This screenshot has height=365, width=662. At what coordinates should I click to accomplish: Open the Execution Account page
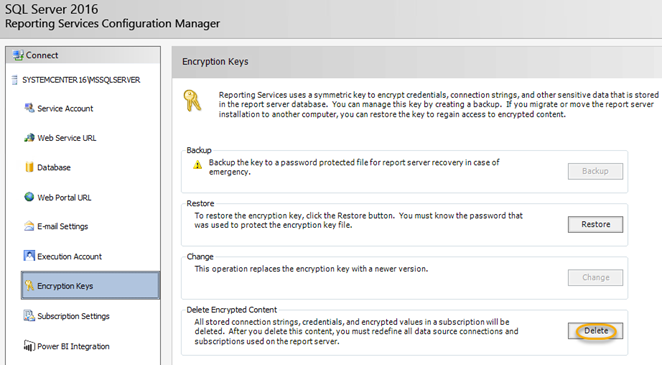69,257
